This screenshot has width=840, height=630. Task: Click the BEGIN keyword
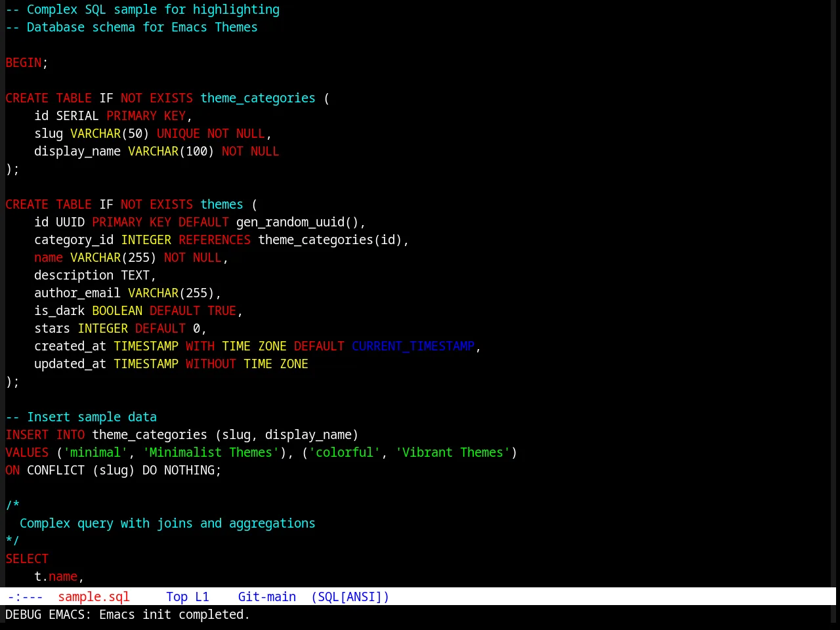click(24, 62)
